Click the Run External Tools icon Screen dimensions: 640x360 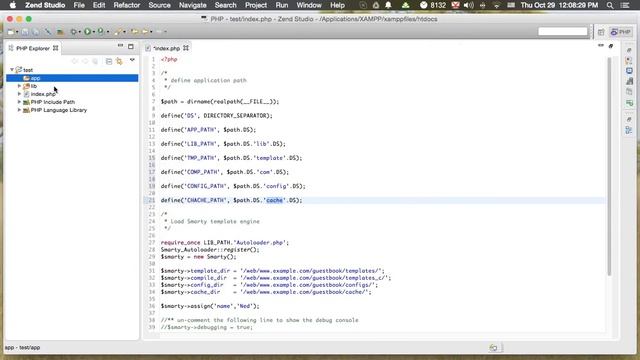[x=100, y=32]
